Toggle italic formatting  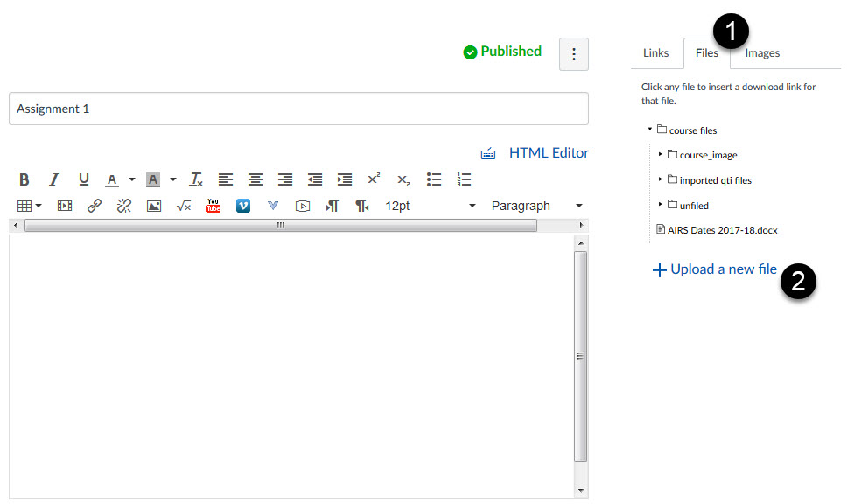pos(53,179)
